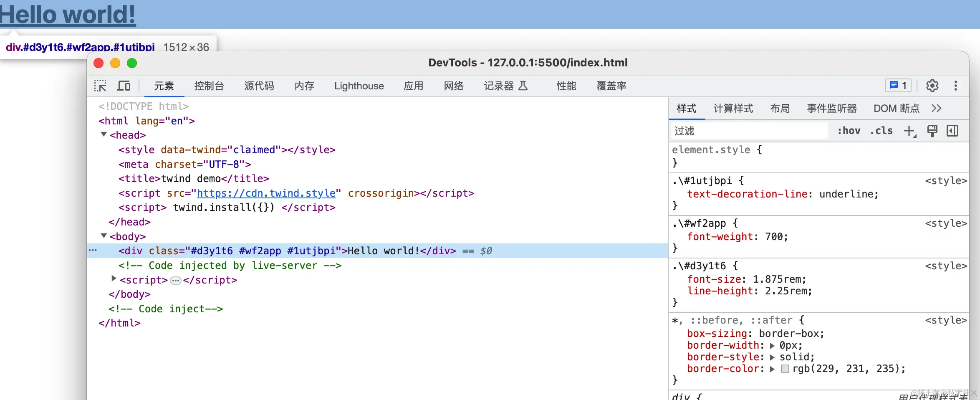Select the closing html tag row

119,323
